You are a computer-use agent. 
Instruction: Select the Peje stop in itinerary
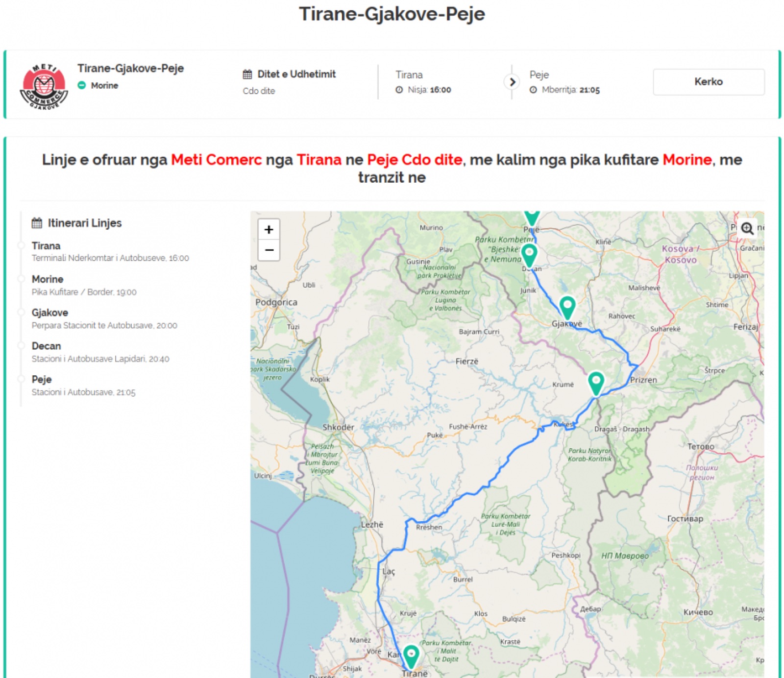tap(42, 379)
